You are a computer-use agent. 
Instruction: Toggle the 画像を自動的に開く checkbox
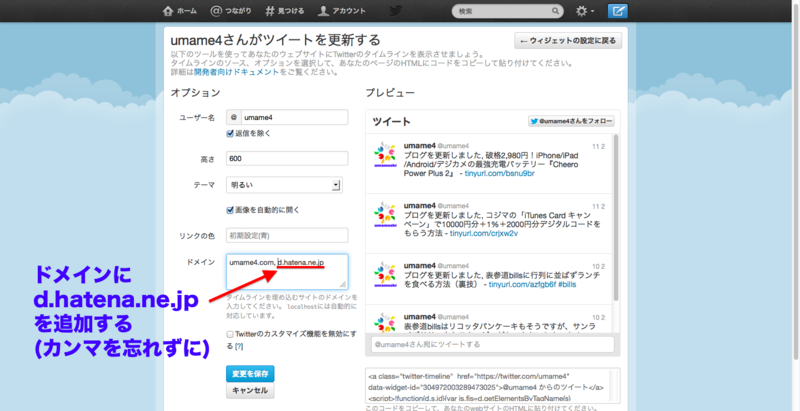230,210
